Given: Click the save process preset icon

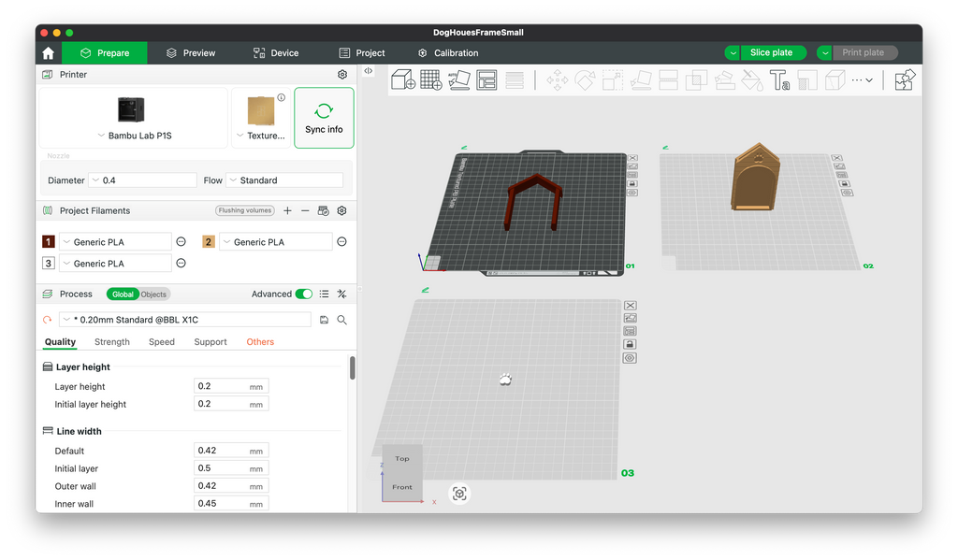Looking at the screenshot, I should tap(325, 320).
